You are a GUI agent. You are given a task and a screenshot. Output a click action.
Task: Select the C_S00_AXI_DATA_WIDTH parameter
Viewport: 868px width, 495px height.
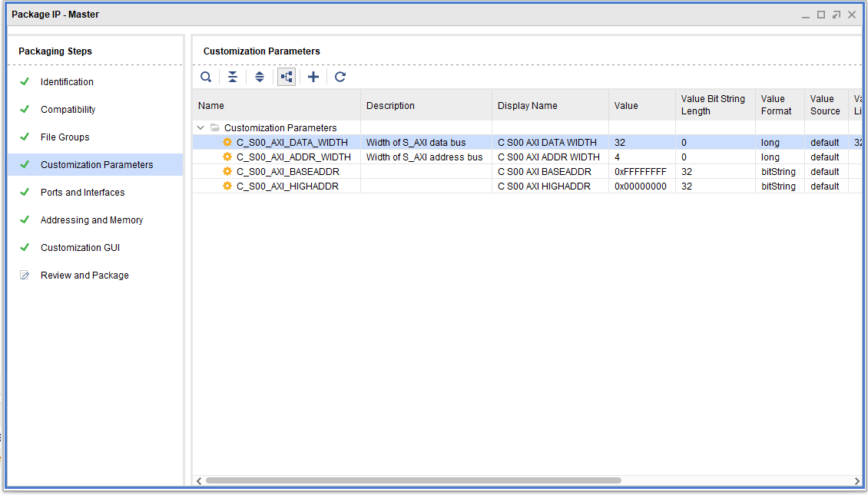[293, 142]
